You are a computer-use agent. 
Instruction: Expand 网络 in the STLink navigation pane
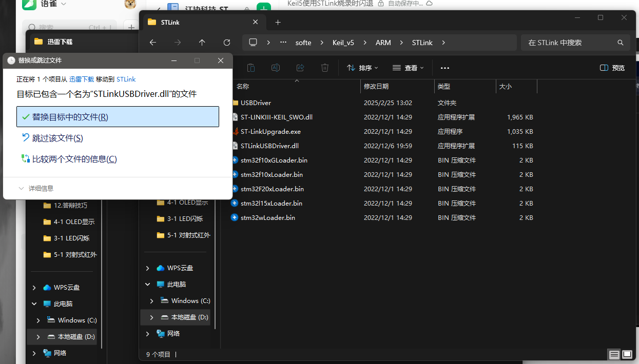tap(148, 334)
